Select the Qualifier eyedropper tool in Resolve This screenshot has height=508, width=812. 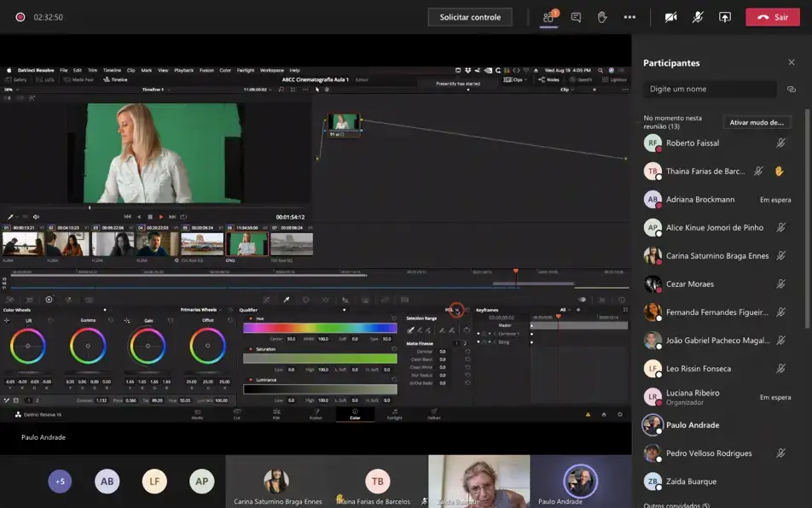tap(287, 300)
